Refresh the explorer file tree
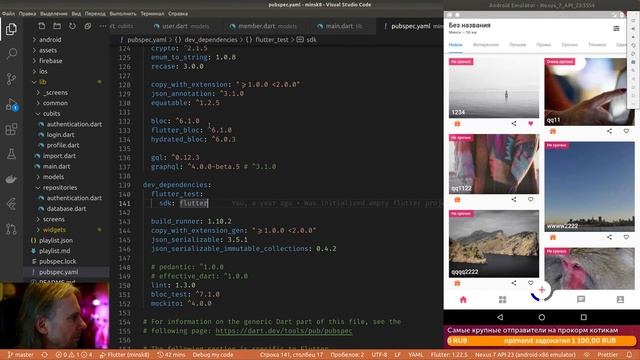Image resolution: width=640 pixels, height=360 pixels. click(72, 26)
